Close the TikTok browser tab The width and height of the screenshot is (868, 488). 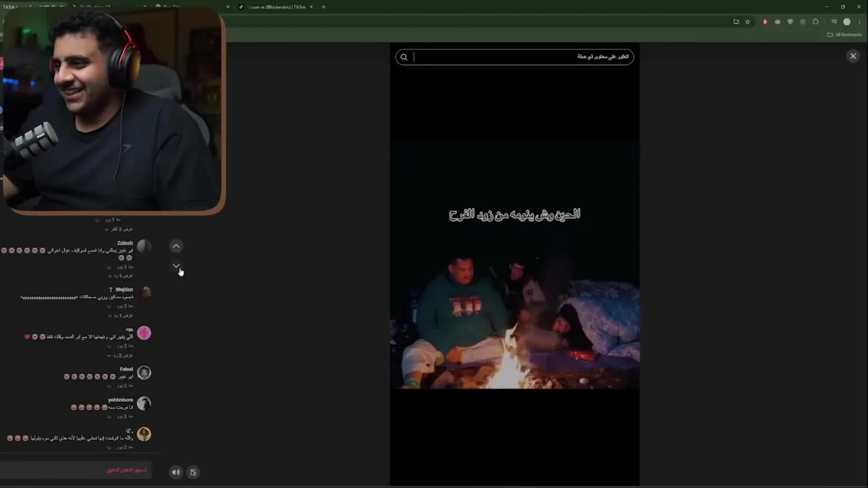pos(313,7)
